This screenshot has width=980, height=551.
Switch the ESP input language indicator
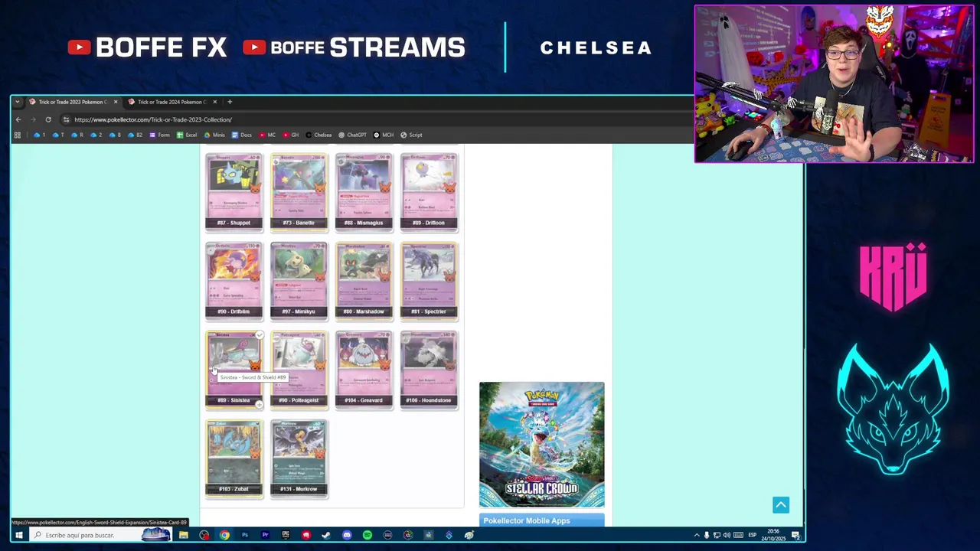[x=752, y=535]
